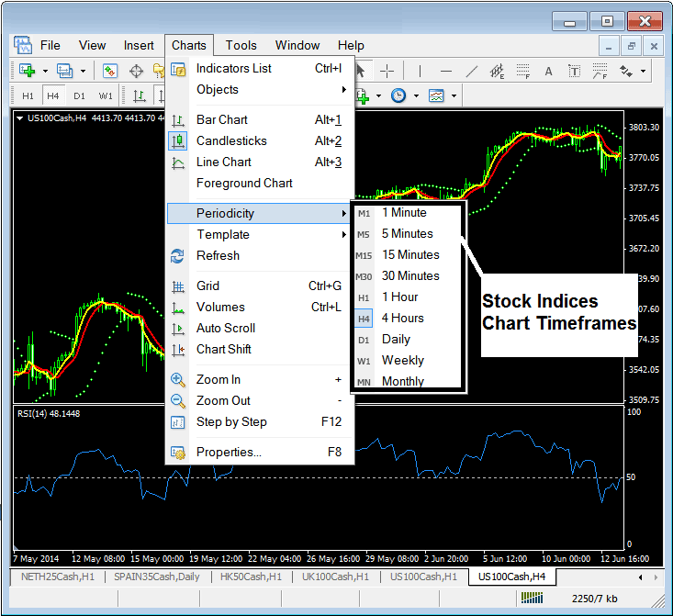Expand the Templates dropdown arrow

pyautogui.click(x=454, y=95)
